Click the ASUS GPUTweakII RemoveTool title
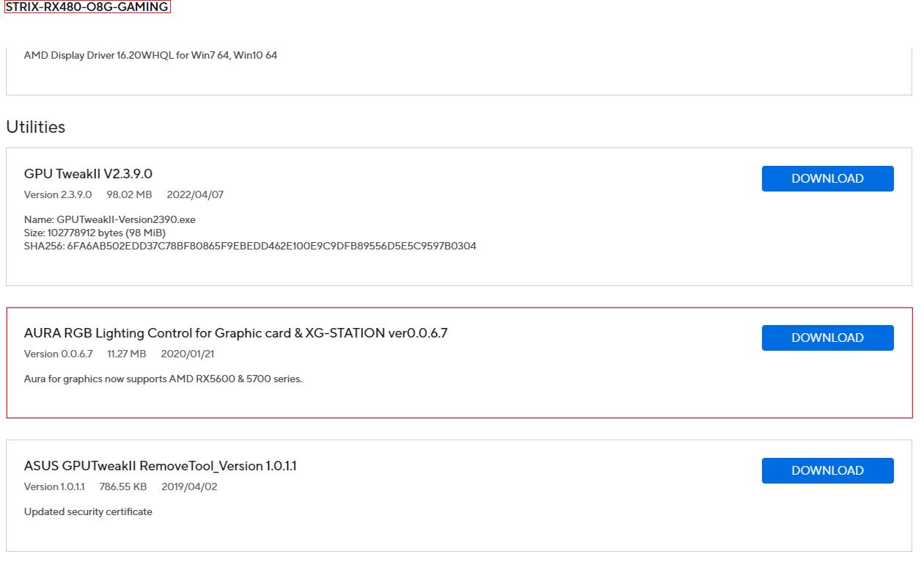The width and height of the screenshot is (924, 565). pos(160,466)
